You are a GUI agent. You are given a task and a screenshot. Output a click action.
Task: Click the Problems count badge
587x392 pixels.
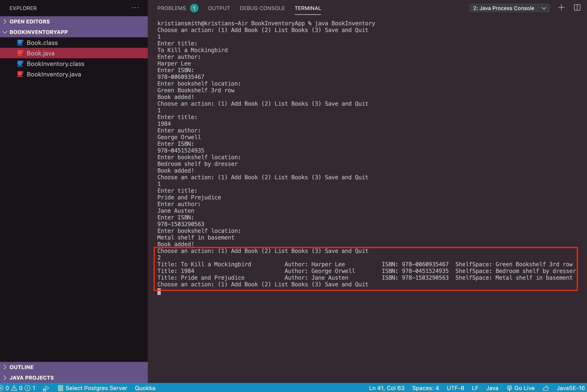(194, 8)
